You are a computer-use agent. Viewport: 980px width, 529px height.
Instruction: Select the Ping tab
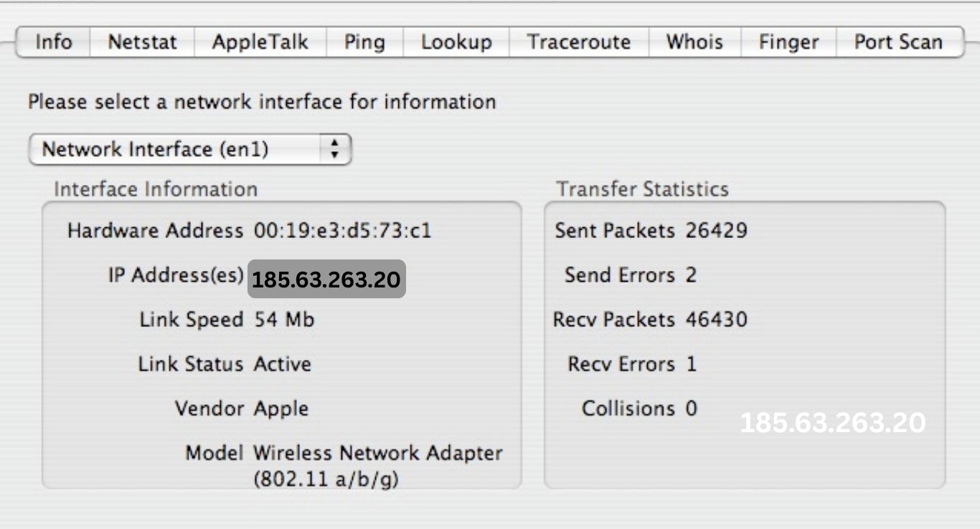tap(364, 42)
